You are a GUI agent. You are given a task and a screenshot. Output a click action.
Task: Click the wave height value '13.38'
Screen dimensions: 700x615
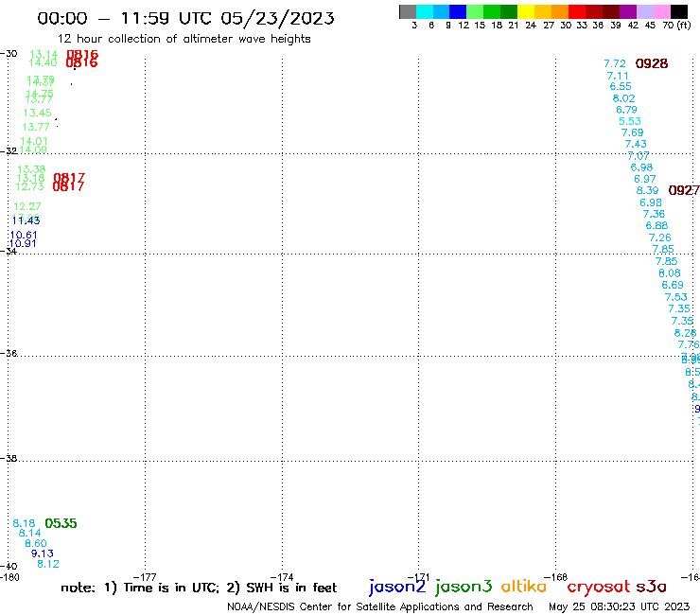click(x=31, y=169)
